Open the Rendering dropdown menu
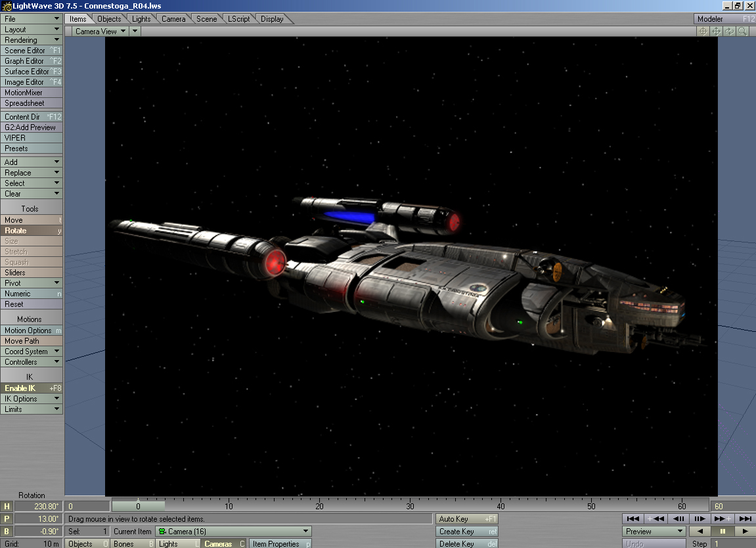Viewport: 756px width, 548px height. (32, 40)
